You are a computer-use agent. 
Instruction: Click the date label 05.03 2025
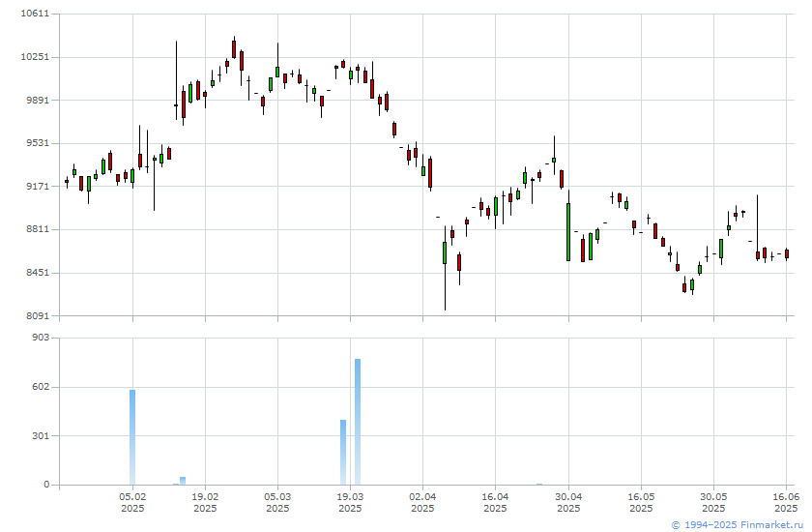point(277,502)
